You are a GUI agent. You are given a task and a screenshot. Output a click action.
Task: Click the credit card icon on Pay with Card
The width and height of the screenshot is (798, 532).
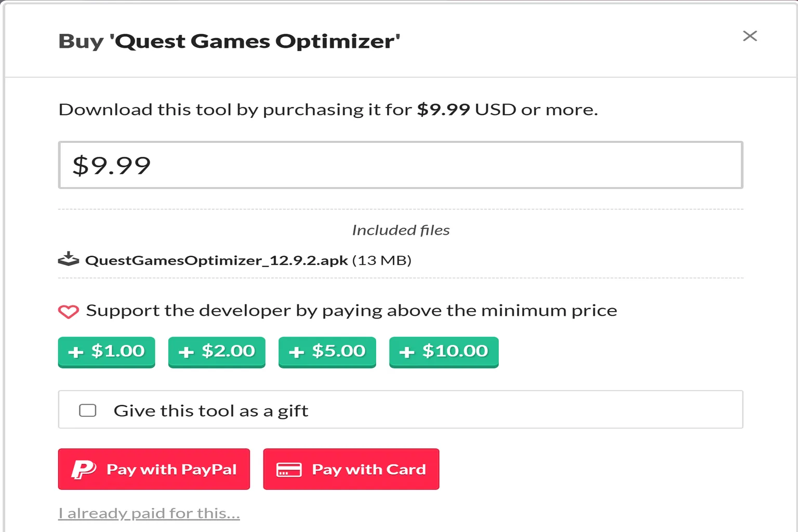click(289, 469)
